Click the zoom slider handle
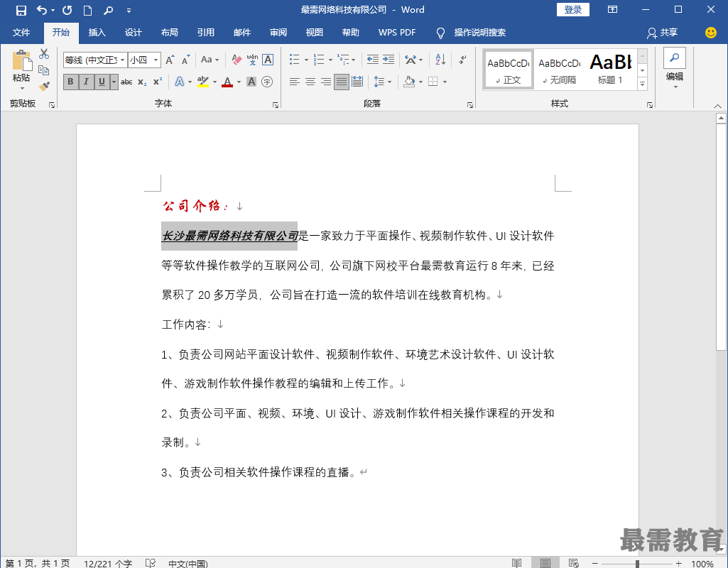The image size is (728, 568). (638, 563)
